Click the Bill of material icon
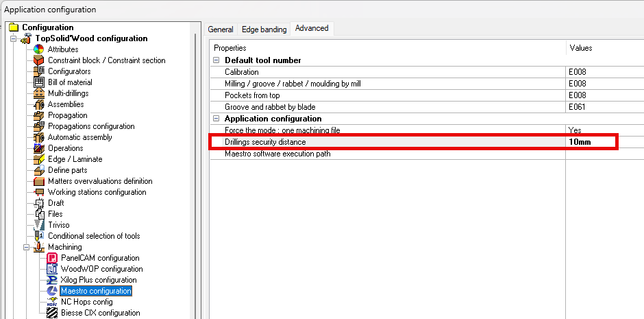Image resolution: width=644 pixels, height=319 pixels. 39,82
